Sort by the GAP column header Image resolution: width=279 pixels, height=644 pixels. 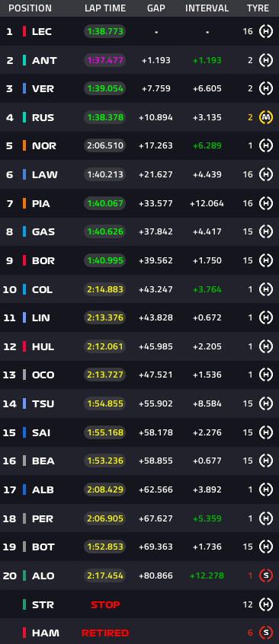point(156,8)
